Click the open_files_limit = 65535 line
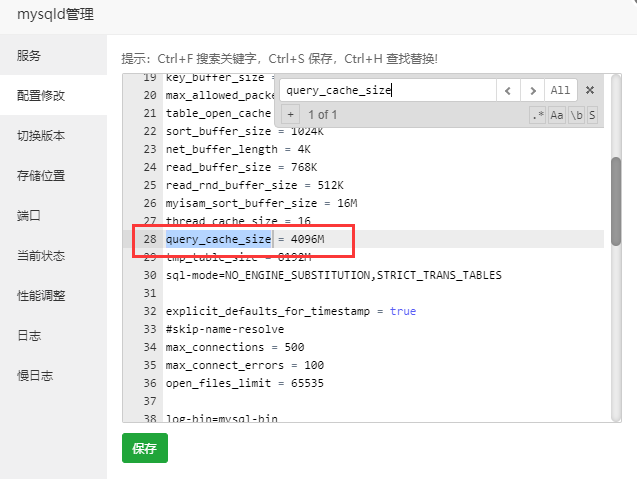637x479 pixels. click(245, 383)
